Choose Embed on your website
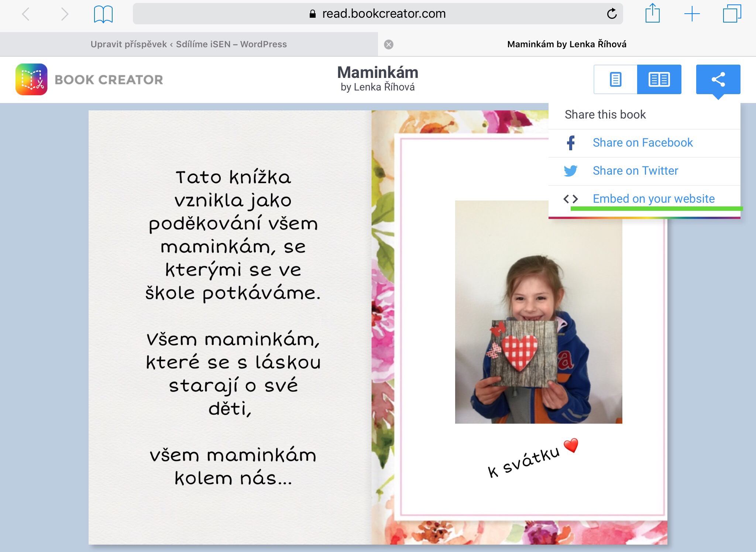Screen dimensions: 756x552 (644, 199)
